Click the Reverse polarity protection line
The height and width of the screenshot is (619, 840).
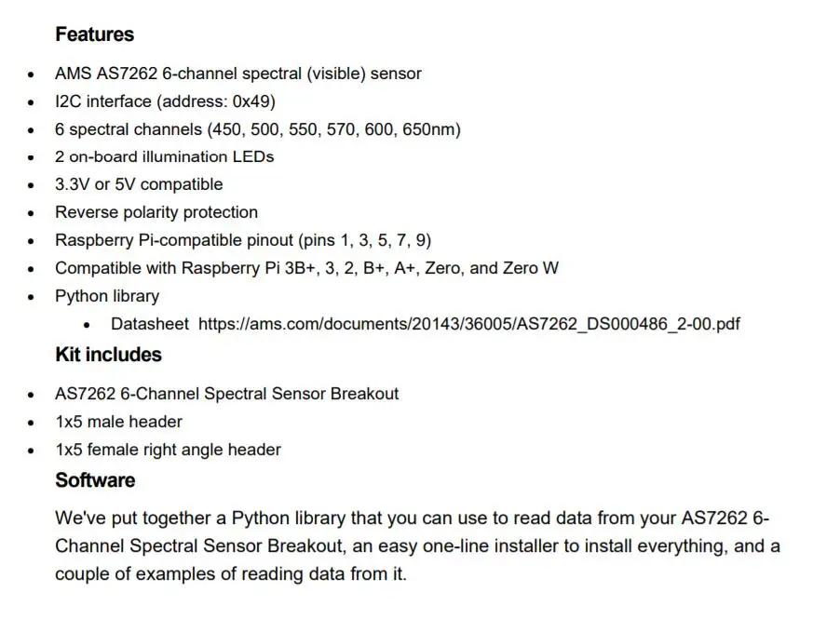point(156,212)
